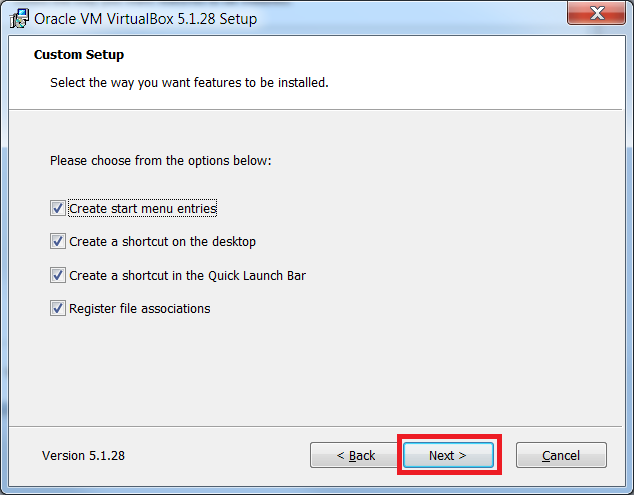This screenshot has width=634, height=495.
Task: Click the "Register file associations" label text
Action: point(139,309)
